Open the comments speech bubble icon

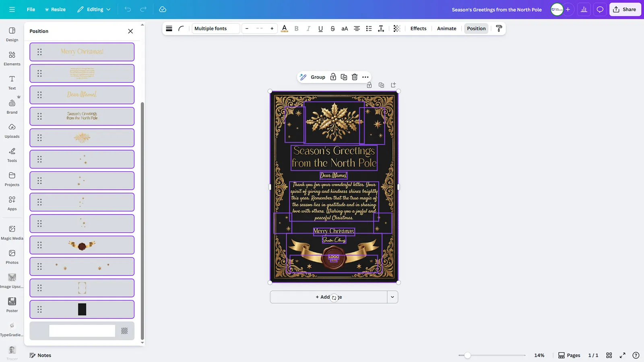[x=600, y=9]
